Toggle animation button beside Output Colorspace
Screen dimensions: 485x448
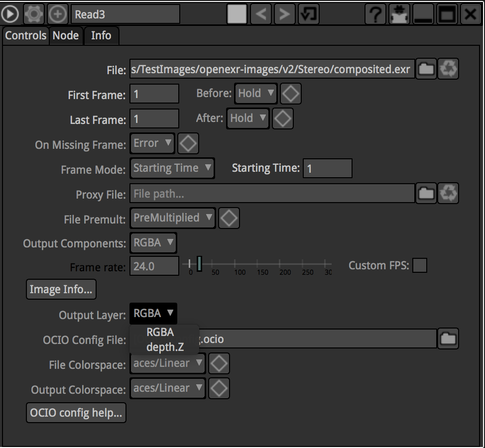[x=219, y=388]
